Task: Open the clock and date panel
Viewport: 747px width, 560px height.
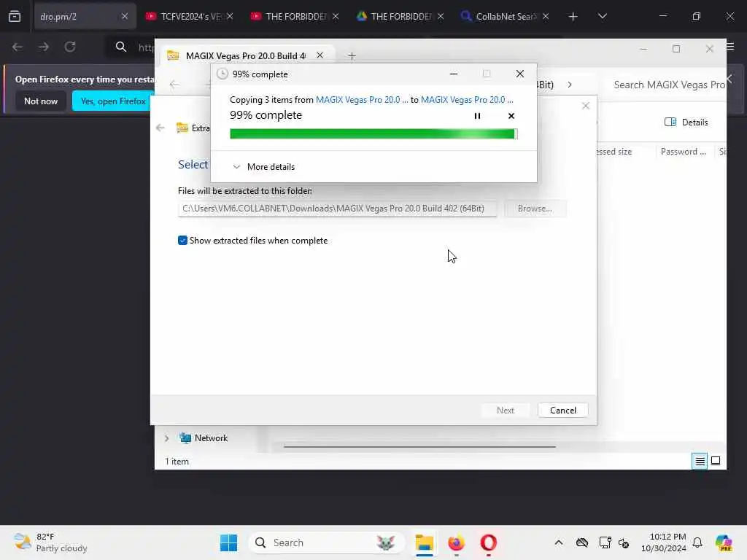Action: pos(664,542)
